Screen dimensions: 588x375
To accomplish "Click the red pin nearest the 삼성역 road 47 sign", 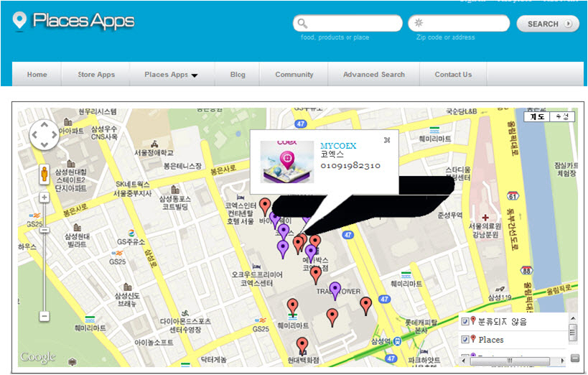I will click(365, 306).
